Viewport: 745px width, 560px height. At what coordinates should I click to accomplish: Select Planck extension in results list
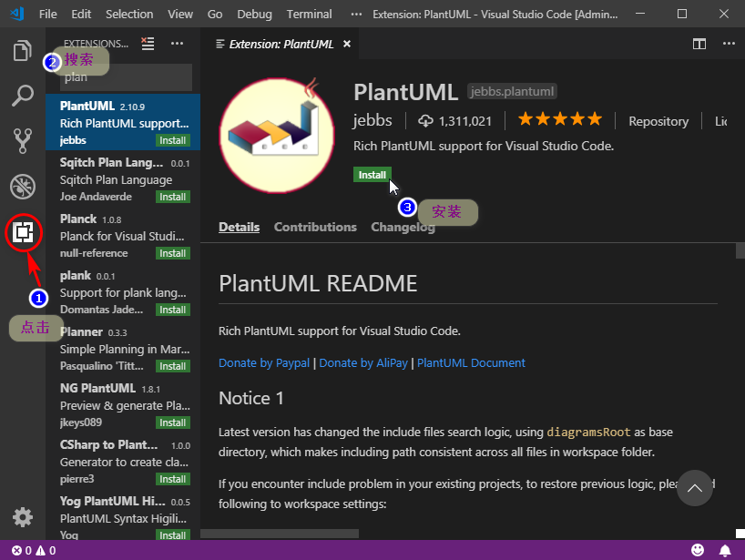123,236
